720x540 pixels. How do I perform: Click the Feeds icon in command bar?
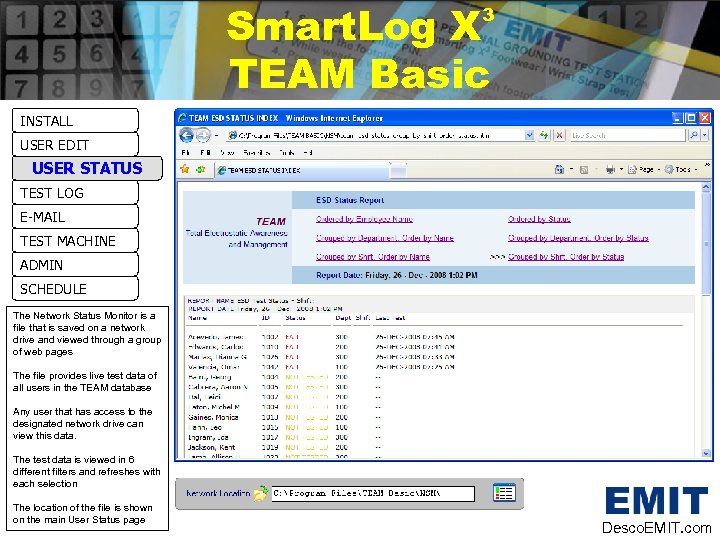click(x=584, y=170)
